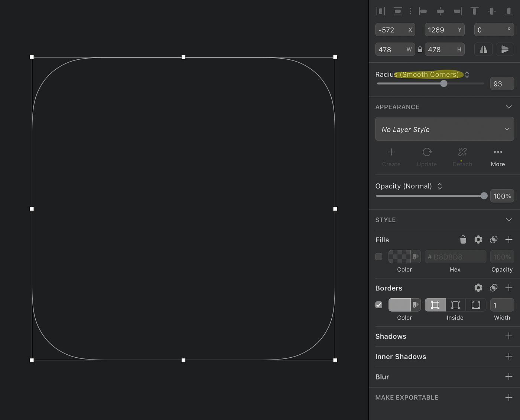Click Detach layer style
This screenshot has height=420, width=520.
[462, 157]
